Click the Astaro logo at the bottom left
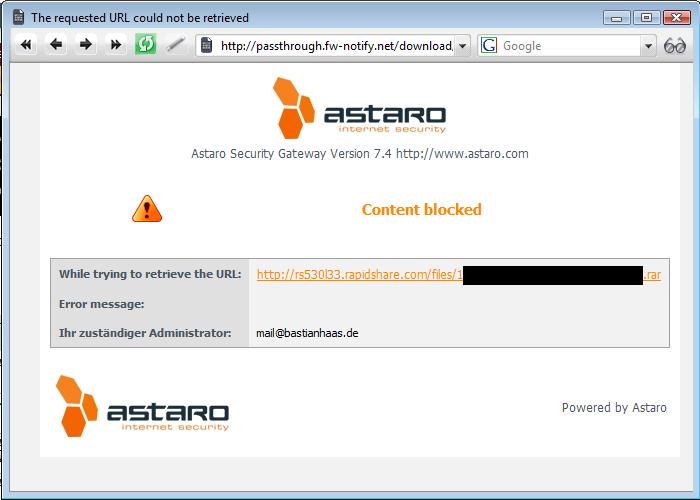 click(142, 406)
